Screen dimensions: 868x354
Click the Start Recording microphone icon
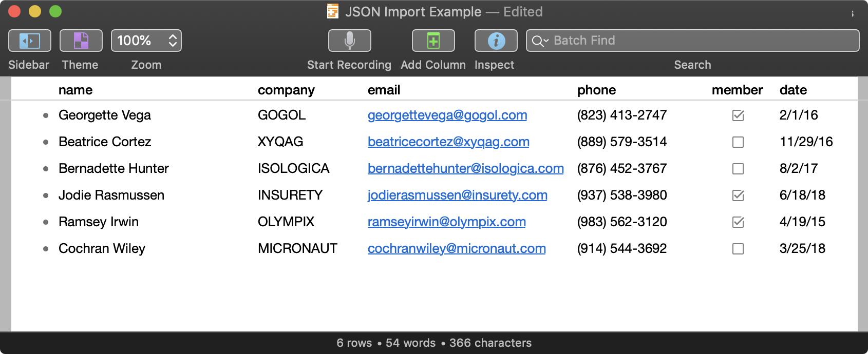[349, 41]
